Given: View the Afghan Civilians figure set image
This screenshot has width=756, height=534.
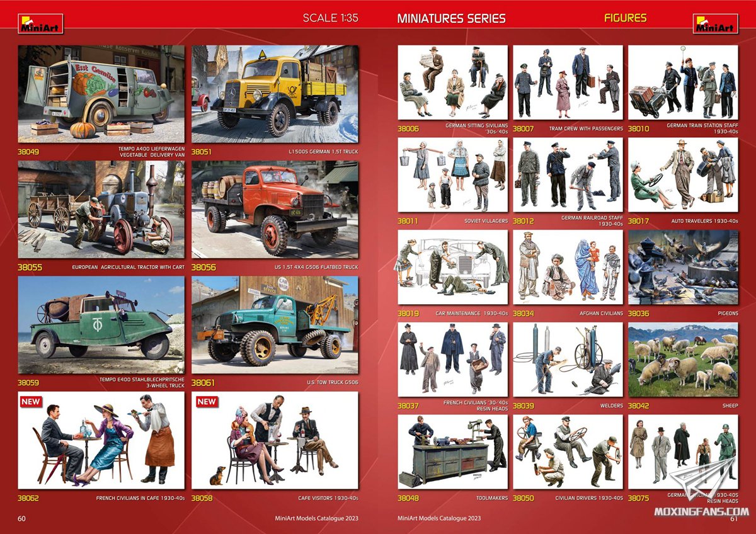Looking at the screenshot, I should coord(568,267).
